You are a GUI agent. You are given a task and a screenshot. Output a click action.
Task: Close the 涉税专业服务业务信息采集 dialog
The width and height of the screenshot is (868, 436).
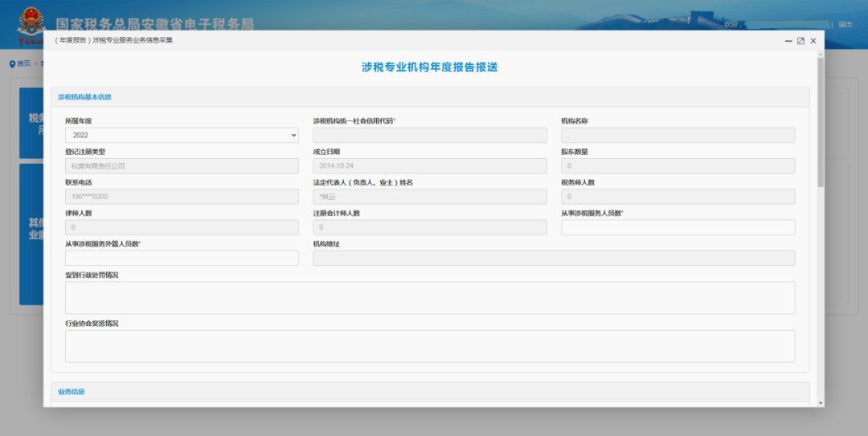[x=813, y=41]
